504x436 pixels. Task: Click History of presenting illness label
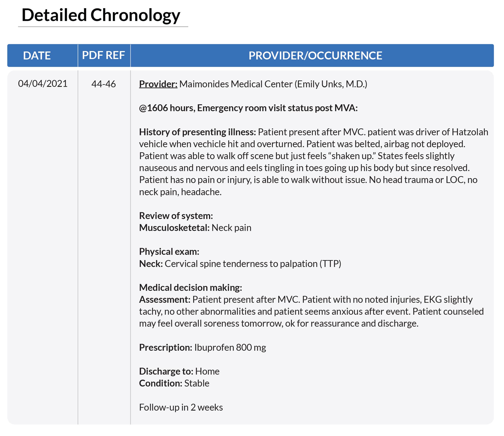click(x=198, y=132)
